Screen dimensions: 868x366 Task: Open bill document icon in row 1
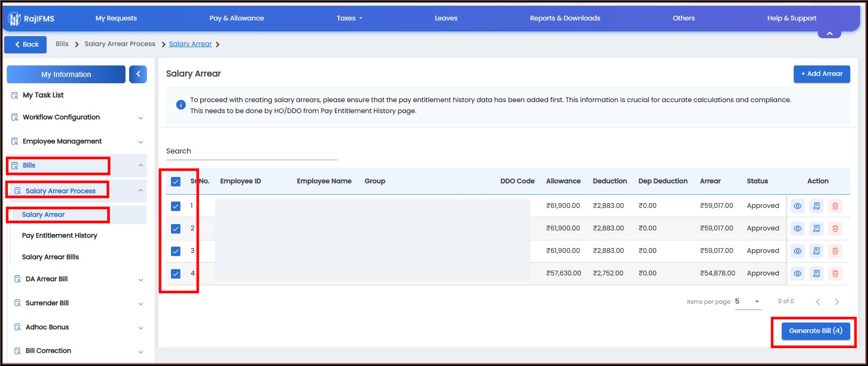pyautogui.click(x=816, y=206)
